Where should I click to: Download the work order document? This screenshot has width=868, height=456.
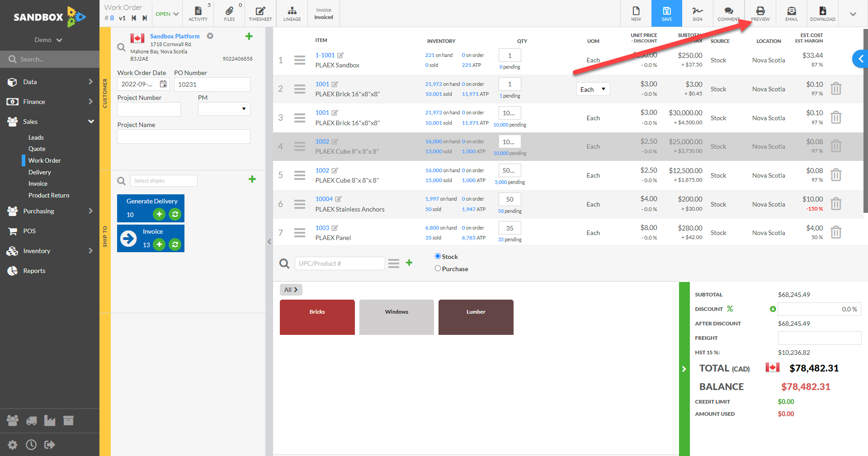tap(823, 13)
